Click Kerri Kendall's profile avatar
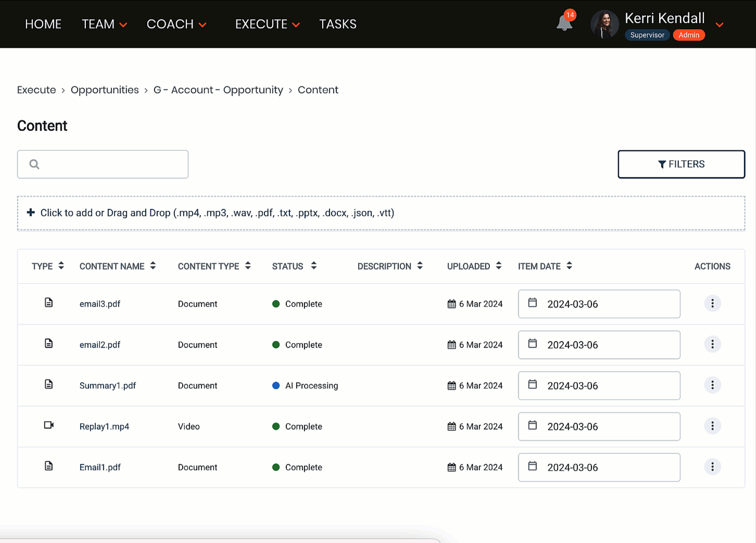 pyautogui.click(x=604, y=24)
